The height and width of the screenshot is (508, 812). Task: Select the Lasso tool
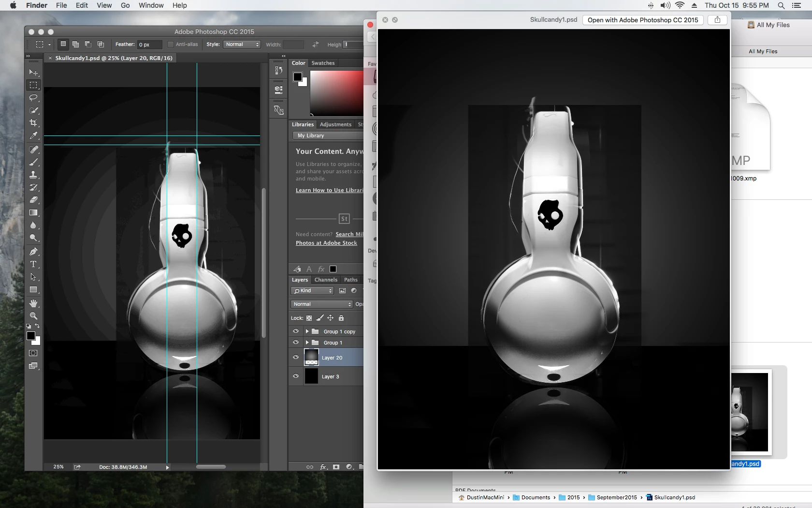[33, 98]
